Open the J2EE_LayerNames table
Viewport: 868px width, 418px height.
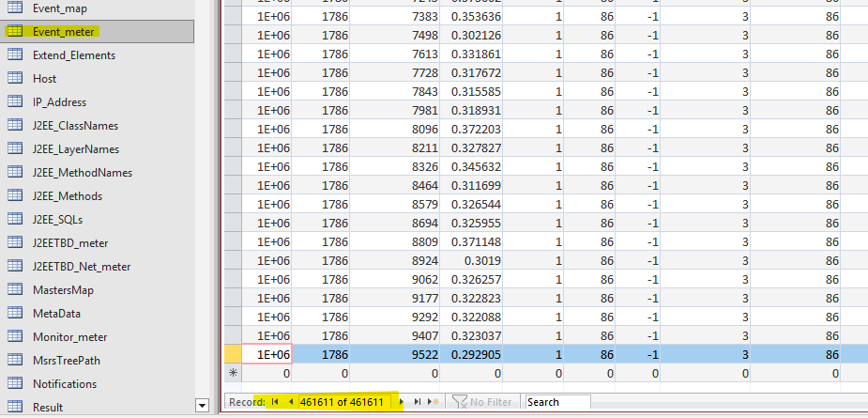pos(98,149)
